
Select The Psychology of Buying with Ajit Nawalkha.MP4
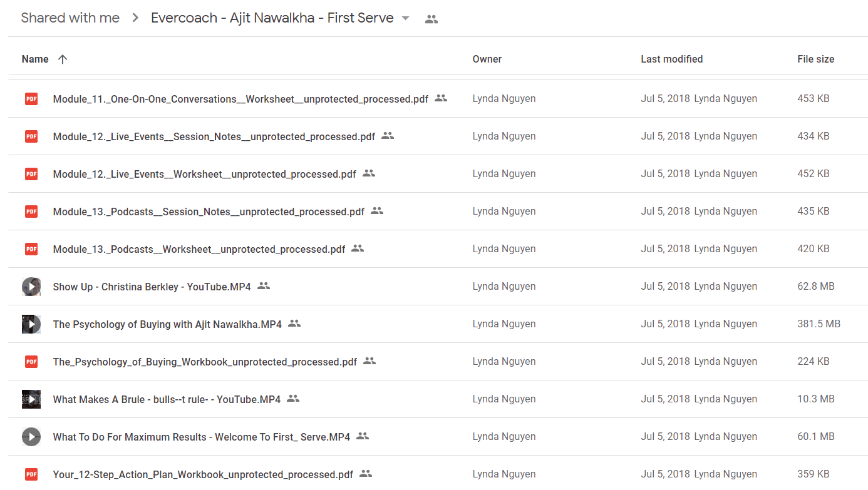click(167, 324)
